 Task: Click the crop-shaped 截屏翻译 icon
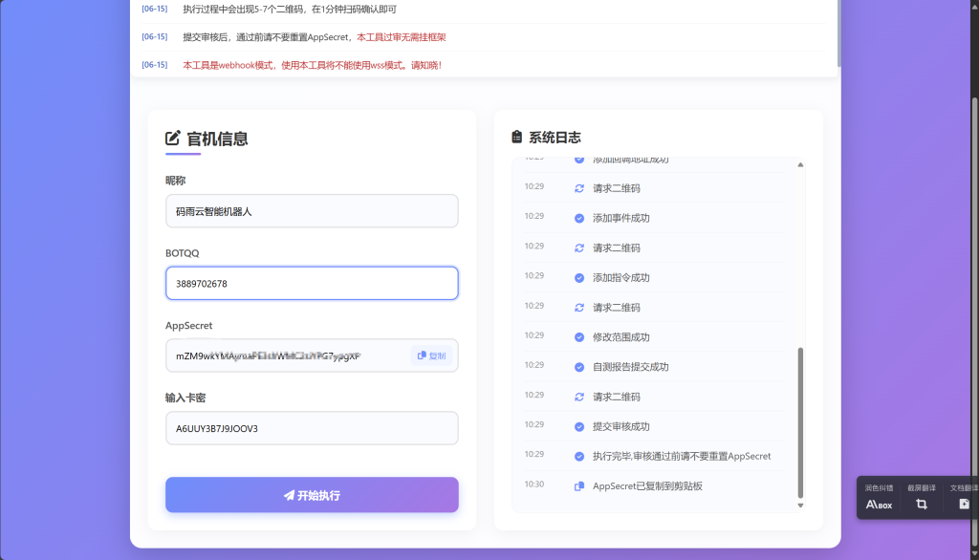[x=920, y=504]
